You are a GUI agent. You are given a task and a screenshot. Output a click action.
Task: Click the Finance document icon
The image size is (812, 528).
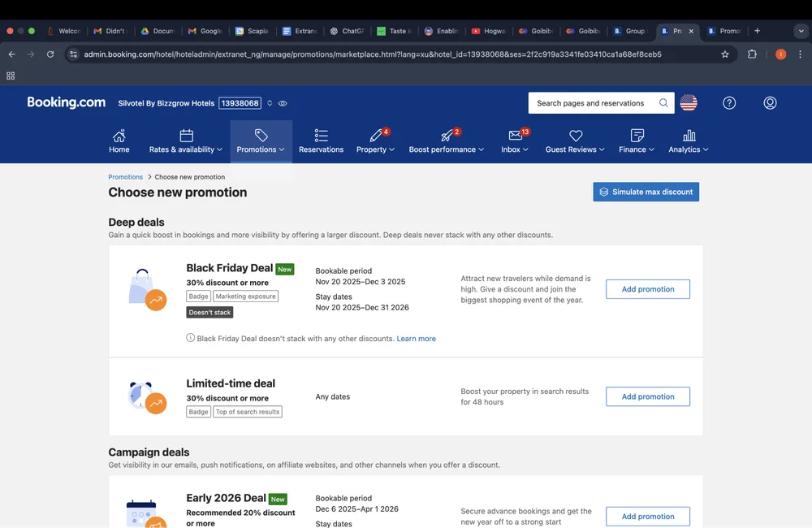click(x=637, y=135)
